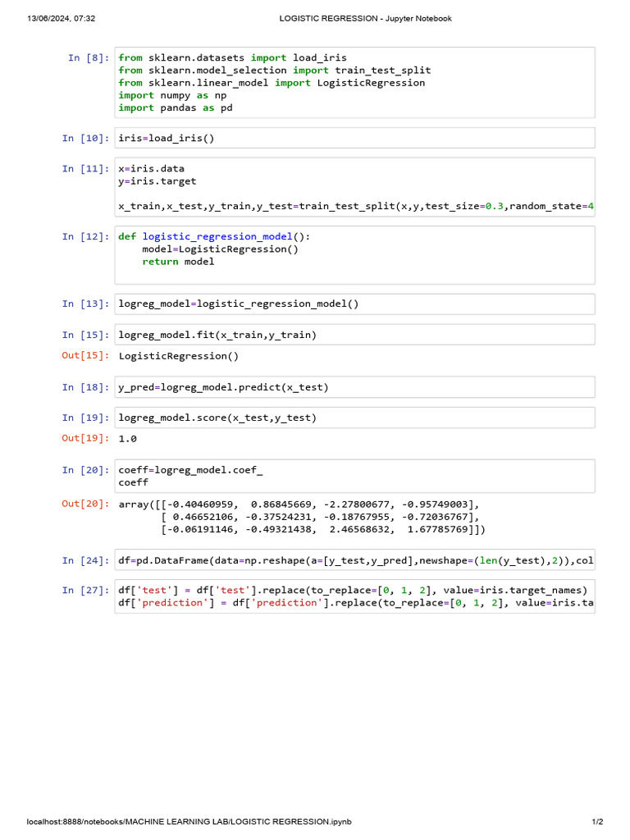The width and height of the screenshot is (630, 840).
Task: Click the y=iris.target line
Action: (x=157, y=181)
